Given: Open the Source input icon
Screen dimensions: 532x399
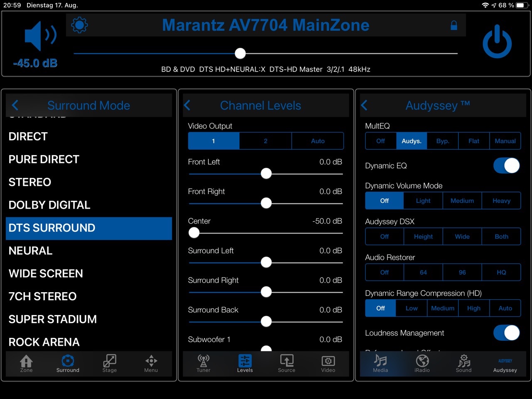Looking at the screenshot, I should [x=286, y=363].
